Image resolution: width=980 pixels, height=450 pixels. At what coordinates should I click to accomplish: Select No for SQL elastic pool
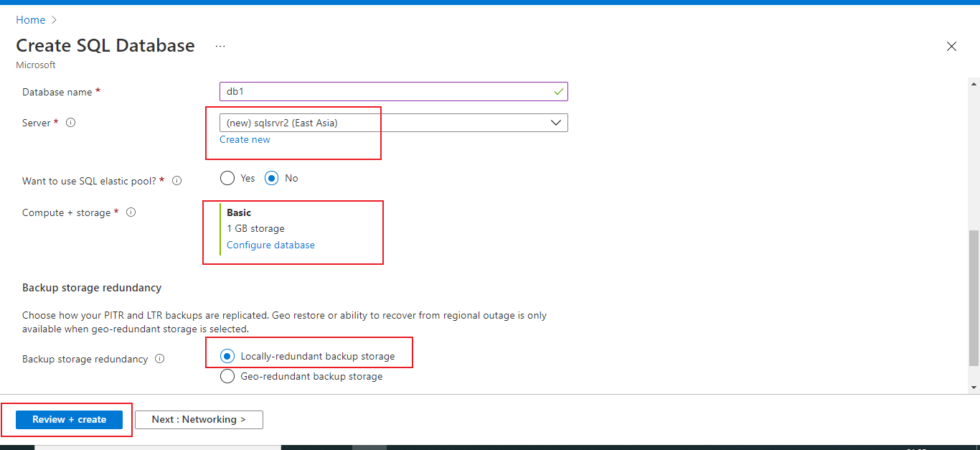[x=271, y=178]
